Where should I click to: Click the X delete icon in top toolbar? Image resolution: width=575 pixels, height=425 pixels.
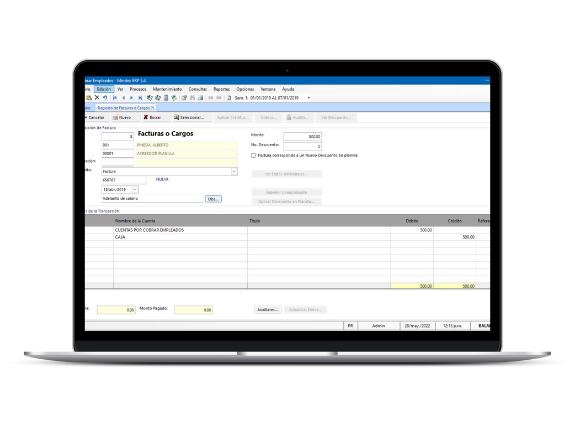[97, 98]
